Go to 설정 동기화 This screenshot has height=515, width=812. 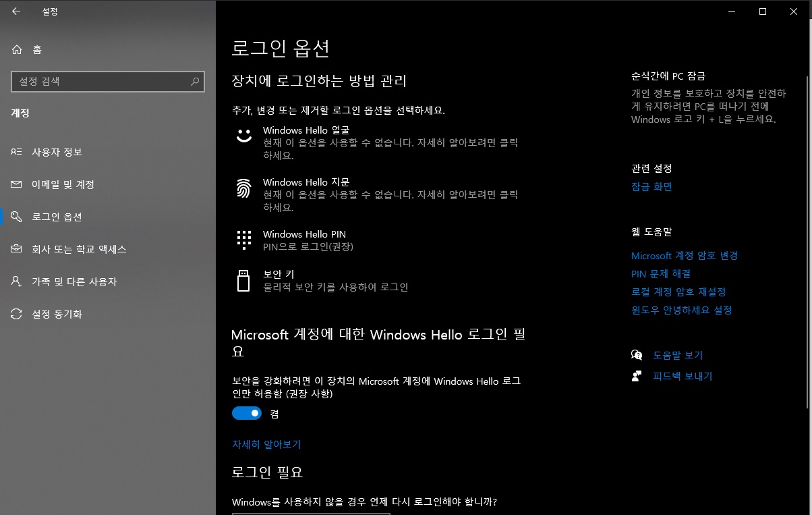pos(108,314)
